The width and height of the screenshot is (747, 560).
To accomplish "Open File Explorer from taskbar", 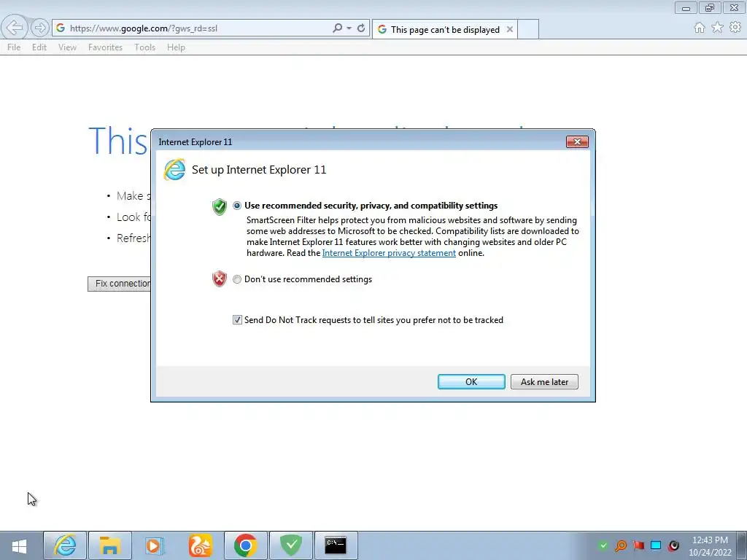I will (x=109, y=545).
